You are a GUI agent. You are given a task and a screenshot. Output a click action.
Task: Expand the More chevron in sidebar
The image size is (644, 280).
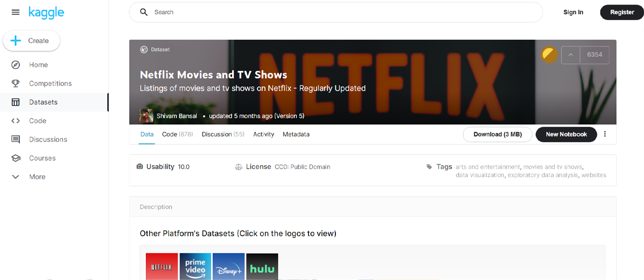click(x=16, y=177)
